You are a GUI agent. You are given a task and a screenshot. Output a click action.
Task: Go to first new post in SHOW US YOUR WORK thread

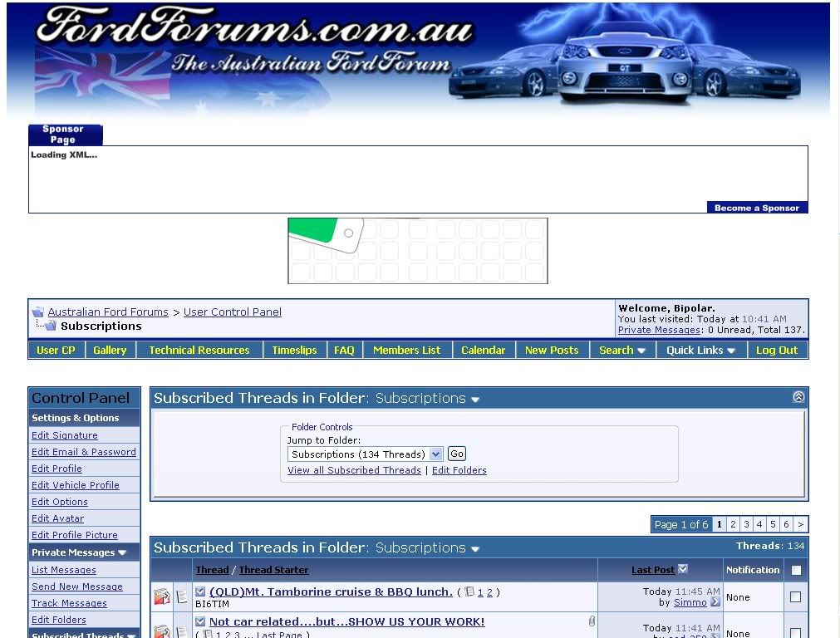click(x=200, y=621)
